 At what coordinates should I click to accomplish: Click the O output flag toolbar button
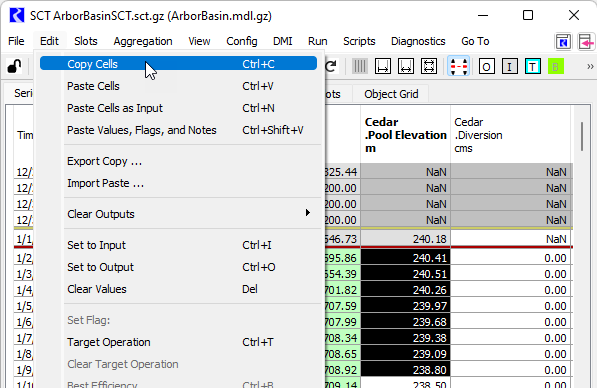(487, 67)
